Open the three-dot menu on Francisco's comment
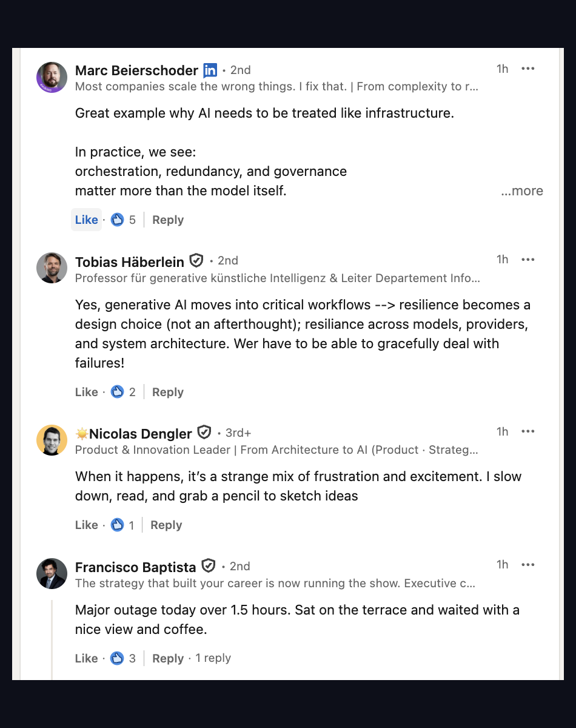This screenshot has height=728, width=576. pyautogui.click(x=528, y=565)
